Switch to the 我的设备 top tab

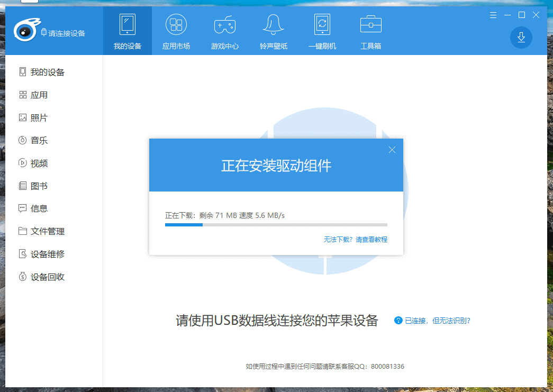(127, 31)
